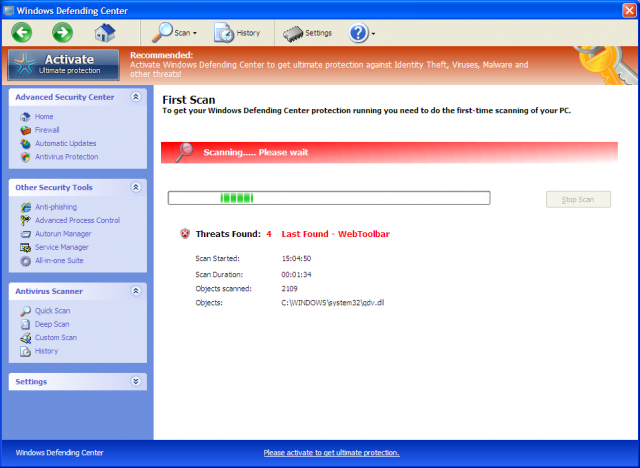Select History label in the toolbar
This screenshot has height=468, width=640.
click(x=248, y=33)
